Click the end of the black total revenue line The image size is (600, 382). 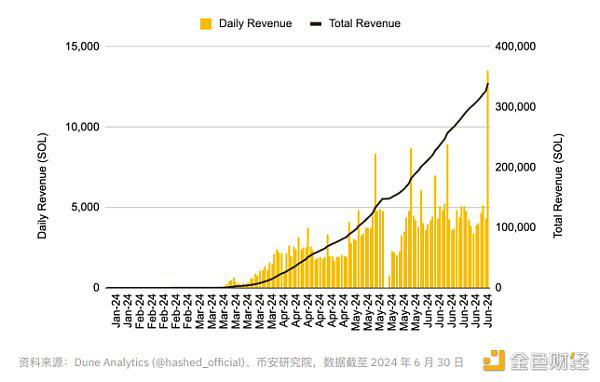tap(488, 83)
